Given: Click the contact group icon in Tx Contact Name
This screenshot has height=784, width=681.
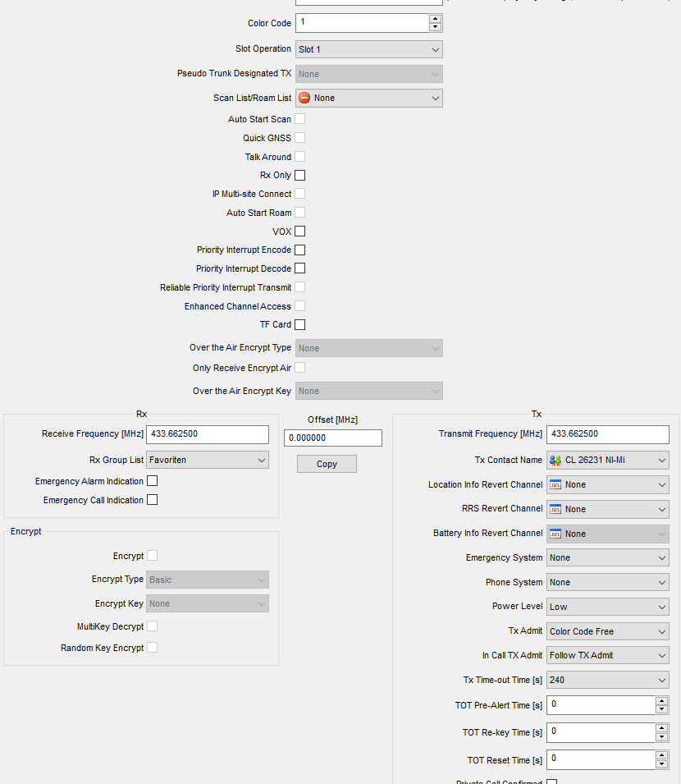Looking at the screenshot, I should (555, 460).
